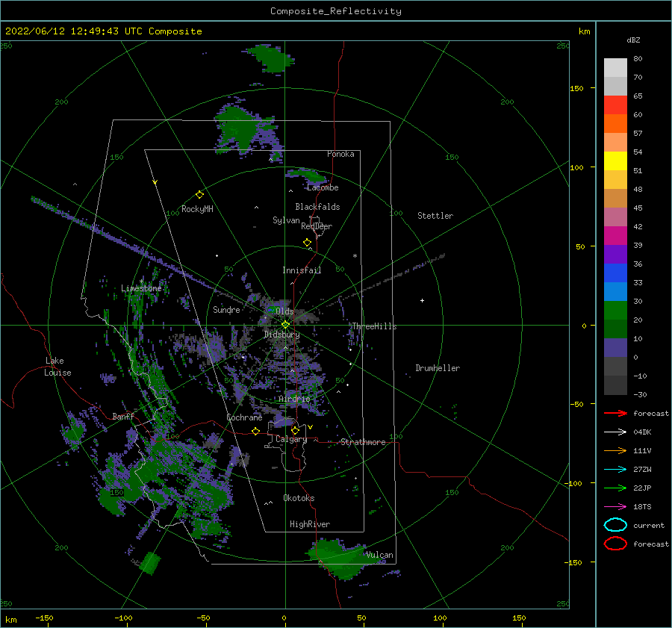
Task: Click white plus marker south of Stettler
Action: coord(422,300)
